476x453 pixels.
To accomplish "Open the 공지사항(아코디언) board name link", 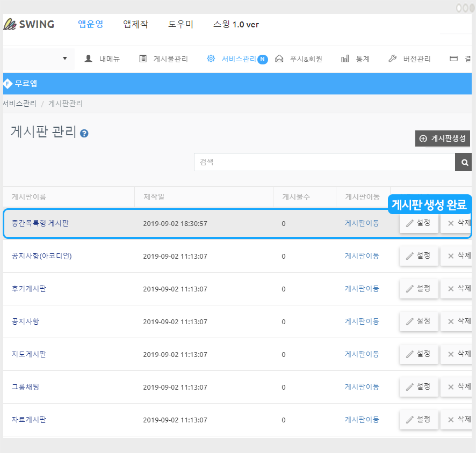I will pyautogui.click(x=41, y=256).
